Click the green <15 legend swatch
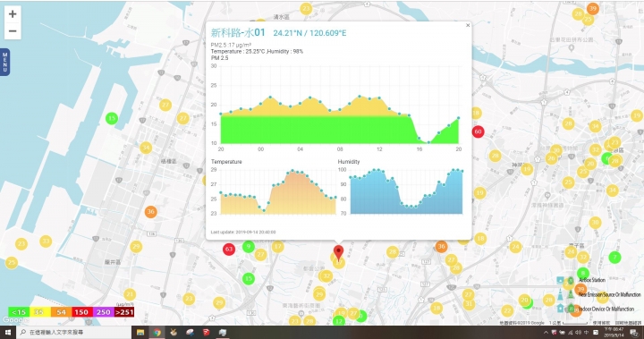 (19, 312)
